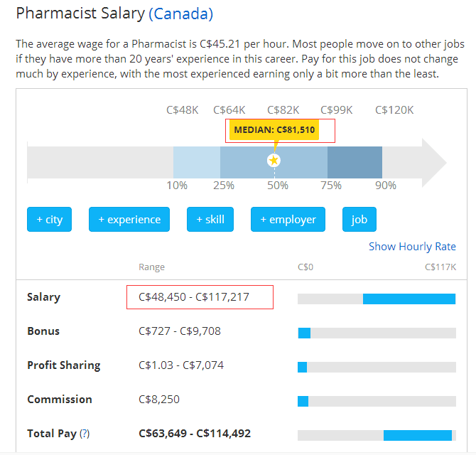
Task: Click the star median marker on chart
Action: [x=274, y=161]
